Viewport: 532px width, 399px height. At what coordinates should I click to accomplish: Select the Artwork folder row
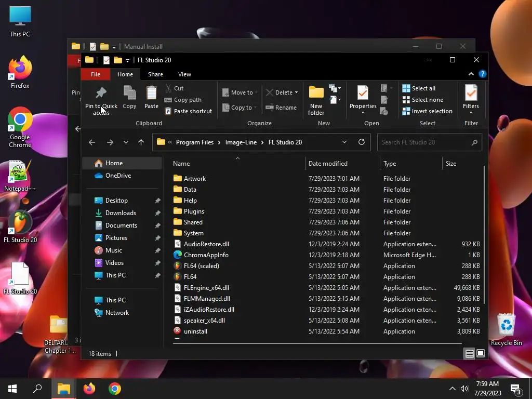click(326, 179)
